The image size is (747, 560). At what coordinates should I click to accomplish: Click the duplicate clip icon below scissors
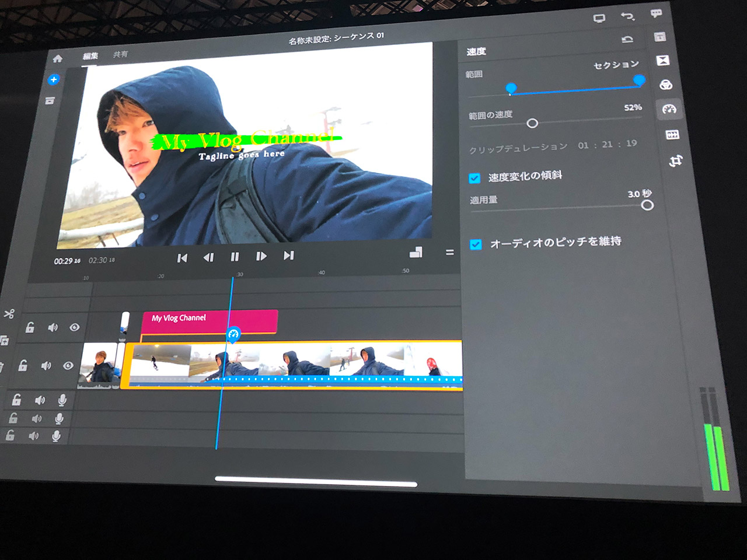coord(4,340)
